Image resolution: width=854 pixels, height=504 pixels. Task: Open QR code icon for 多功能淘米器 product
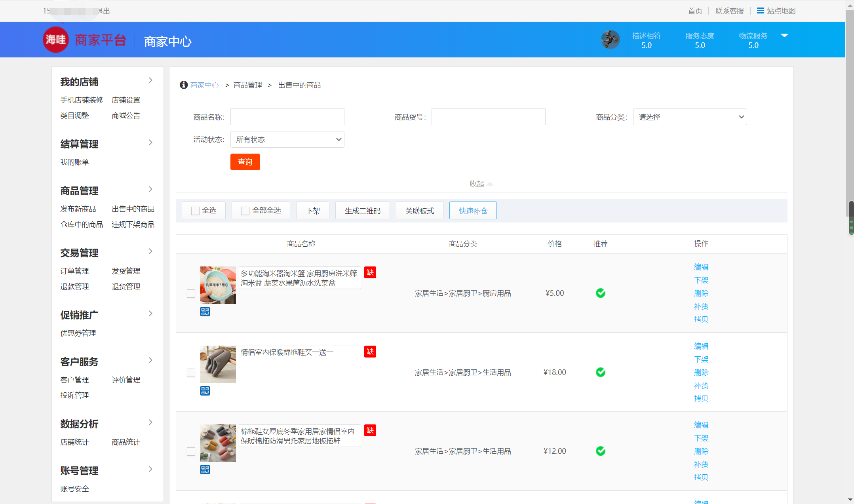coord(205,312)
